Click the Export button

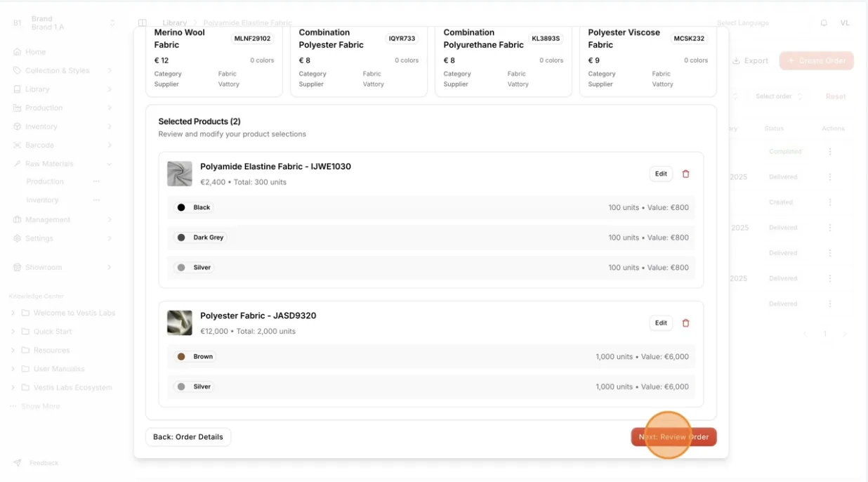[x=750, y=60]
